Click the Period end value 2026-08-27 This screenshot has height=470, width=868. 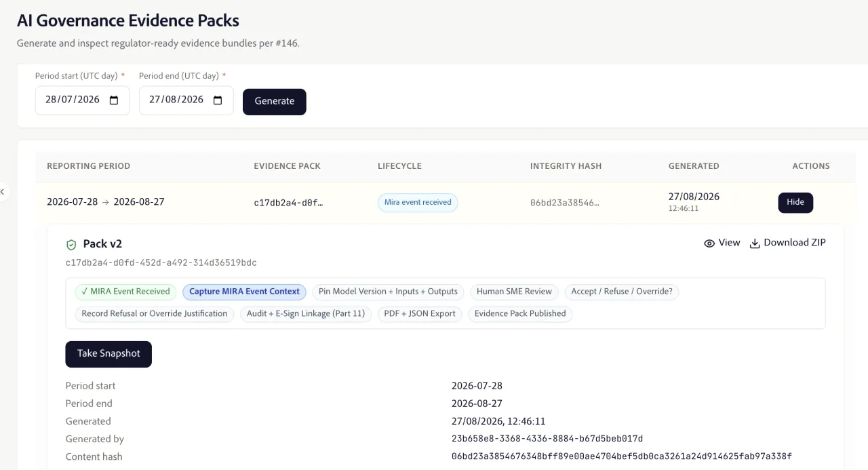click(x=477, y=404)
